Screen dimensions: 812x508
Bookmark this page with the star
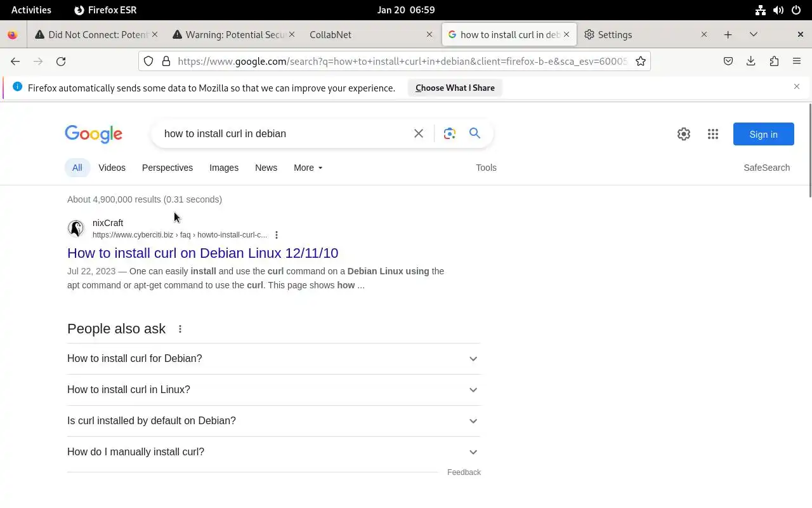click(641, 61)
